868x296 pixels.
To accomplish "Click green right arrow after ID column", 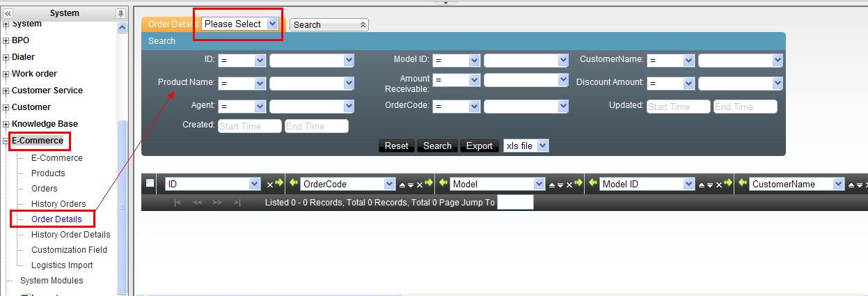I will (280, 184).
